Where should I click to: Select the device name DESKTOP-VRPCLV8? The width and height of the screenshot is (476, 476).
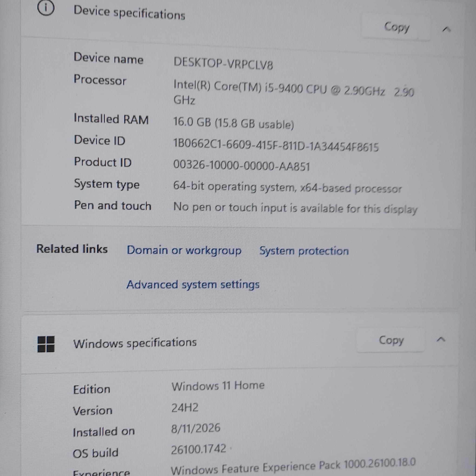(x=223, y=63)
